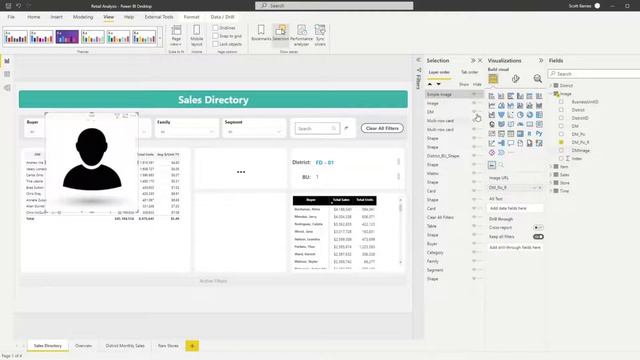Image resolution: width=640 pixels, height=360 pixels.
Task: Enable the Gridlines checkbox
Action: (215, 28)
